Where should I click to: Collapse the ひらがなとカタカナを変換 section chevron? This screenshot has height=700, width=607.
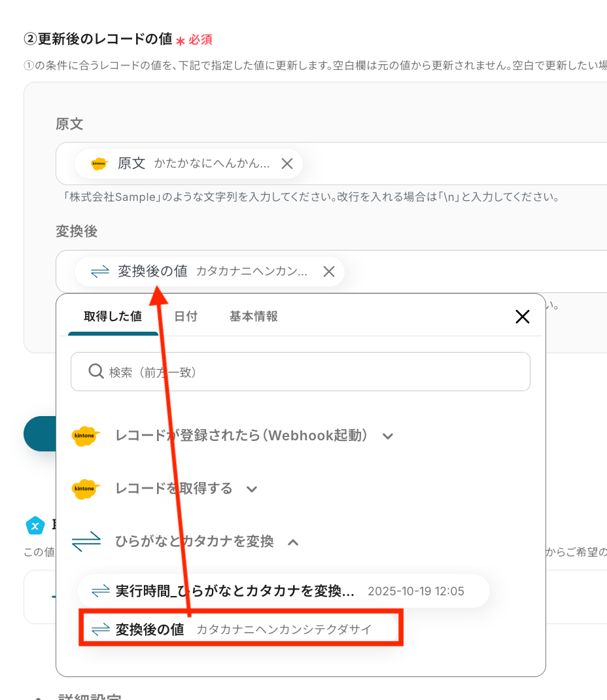click(x=293, y=542)
